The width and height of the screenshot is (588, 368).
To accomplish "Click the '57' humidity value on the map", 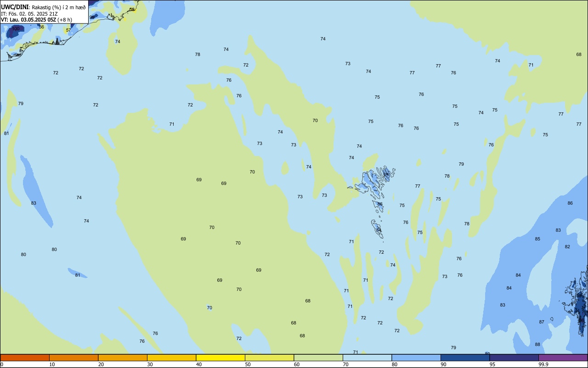I will click(x=68, y=30).
